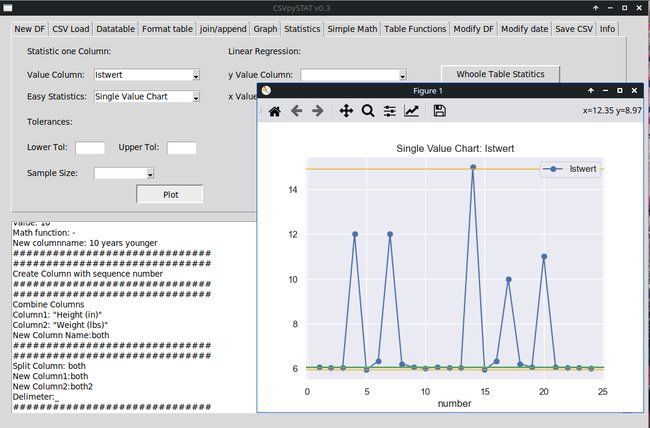Viewport: 650px width, 428px height.
Task: Click the matplotlib icon in Figure 1 title bar
Action: pos(266,90)
